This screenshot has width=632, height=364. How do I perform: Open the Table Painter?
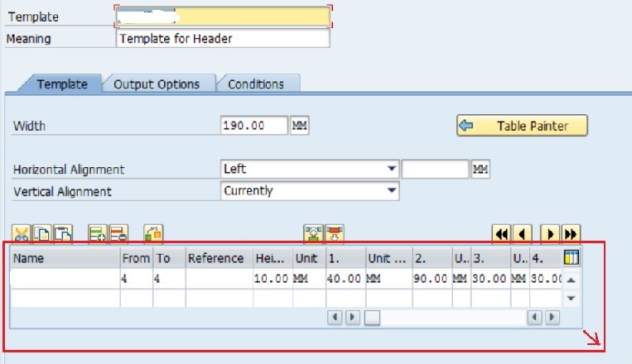click(x=522, y=126)
